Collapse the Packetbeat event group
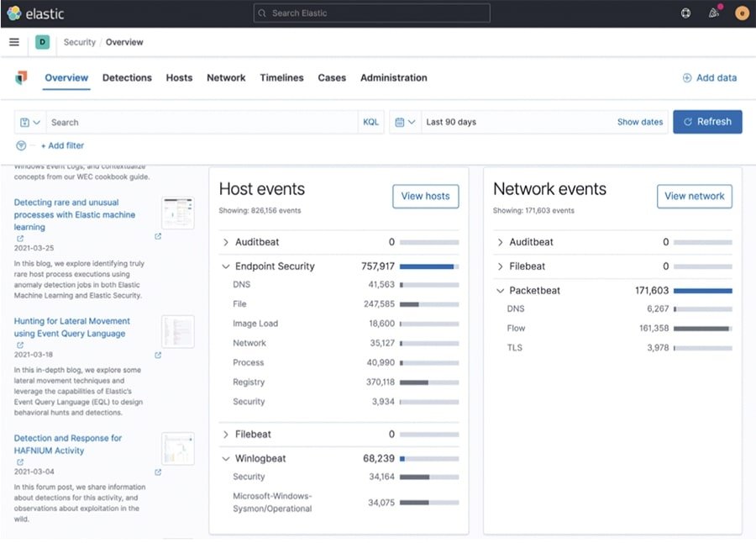Image resolution: width=756 pixels, height=543 pixels. click(501, 290)
